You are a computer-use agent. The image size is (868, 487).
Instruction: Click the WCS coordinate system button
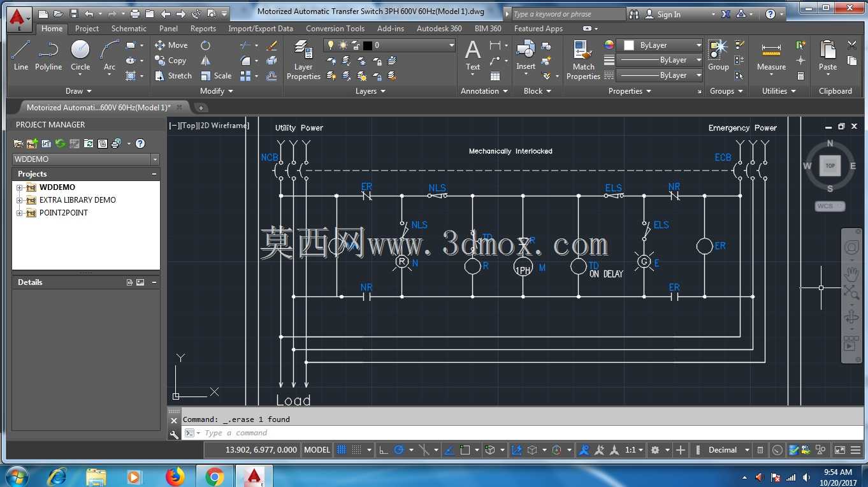(x=830, y=206)
